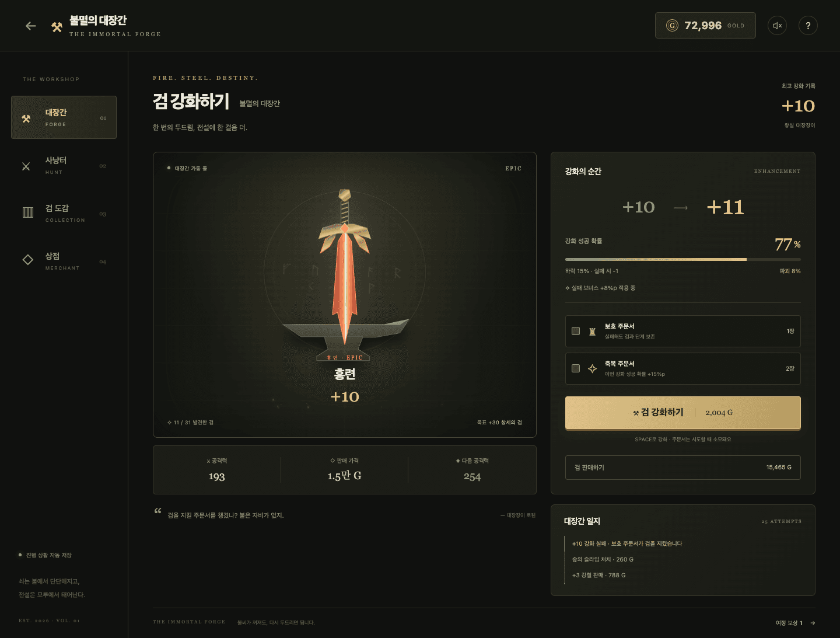Go back with the left arrow icon
This screenshot has height=638, width=840.
(x=31, y=26)
